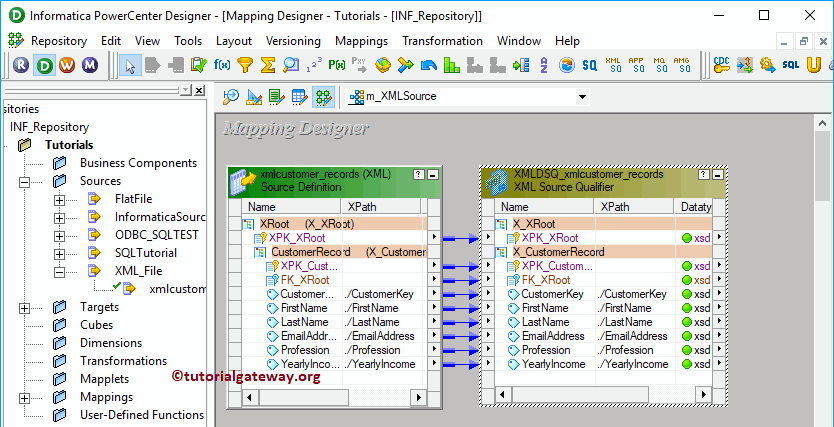Select the Lookup magnifier transformation icon

pos(291,65)
